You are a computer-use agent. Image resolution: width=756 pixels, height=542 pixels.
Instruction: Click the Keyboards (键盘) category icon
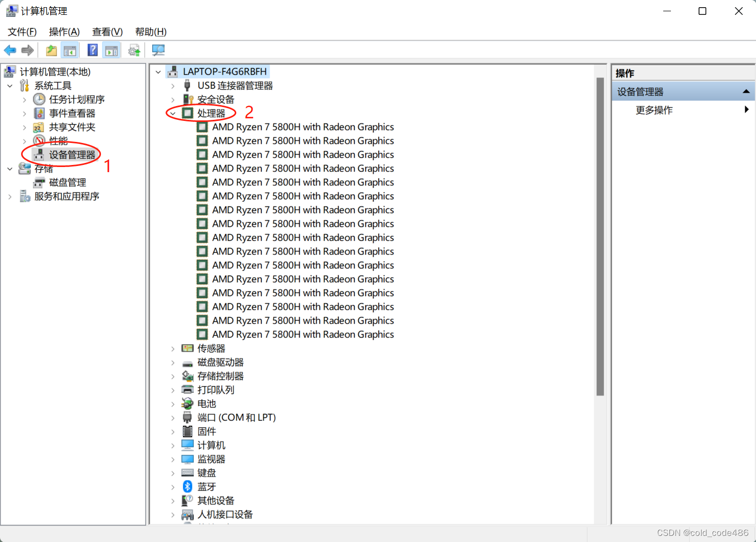click(188, 472)
